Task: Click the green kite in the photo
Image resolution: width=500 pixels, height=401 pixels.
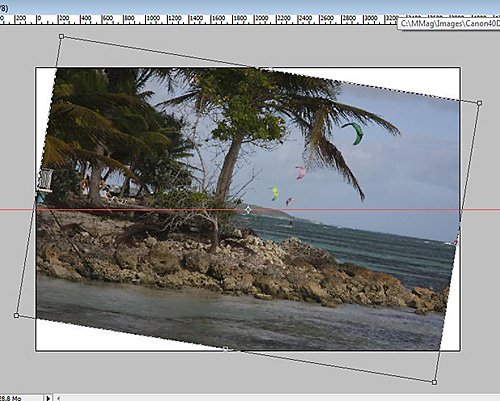Action: (x=354, y=133)
